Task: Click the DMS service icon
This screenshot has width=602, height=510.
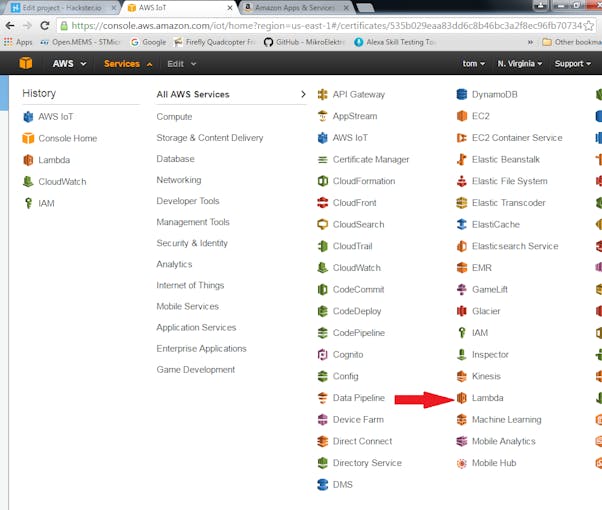Action: click(x=322, y=485)
